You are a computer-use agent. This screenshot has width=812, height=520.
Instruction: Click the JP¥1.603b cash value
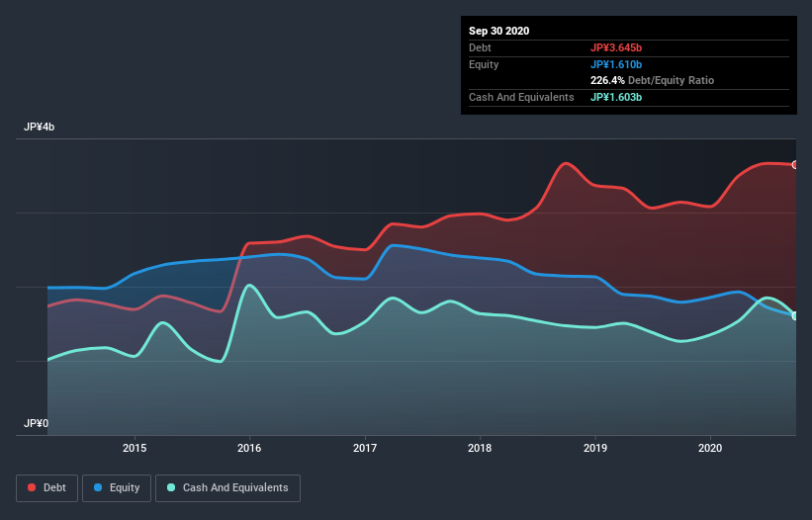[616, 97]
